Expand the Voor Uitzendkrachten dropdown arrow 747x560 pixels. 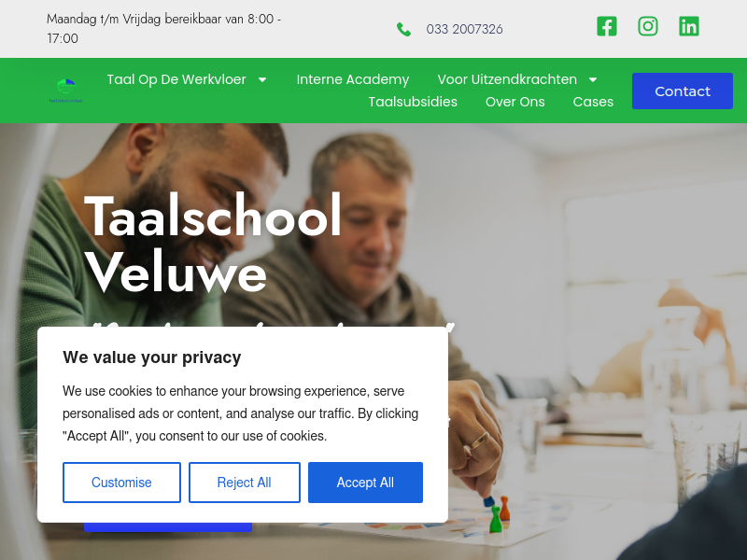pyautogui.click(x=593, y=79)
